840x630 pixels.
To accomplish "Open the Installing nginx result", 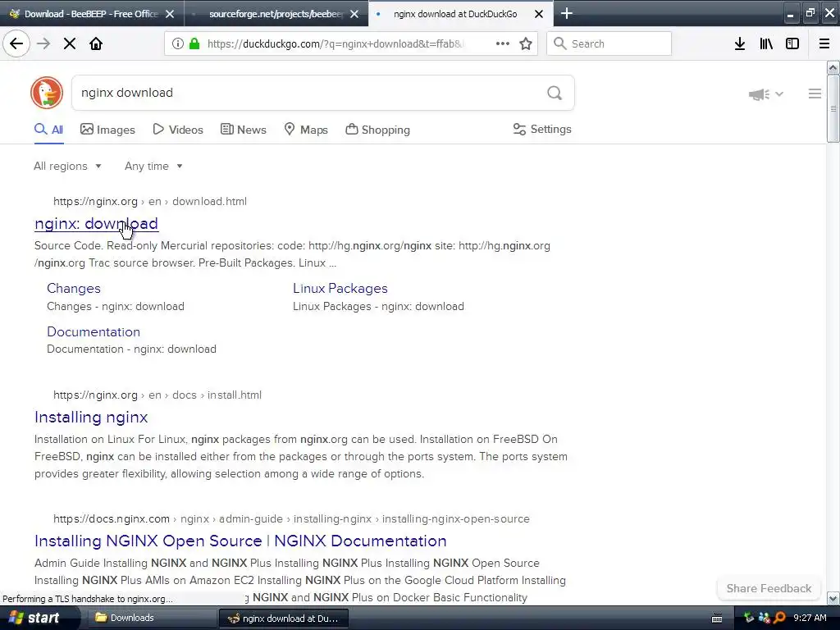I will [91, 417].
